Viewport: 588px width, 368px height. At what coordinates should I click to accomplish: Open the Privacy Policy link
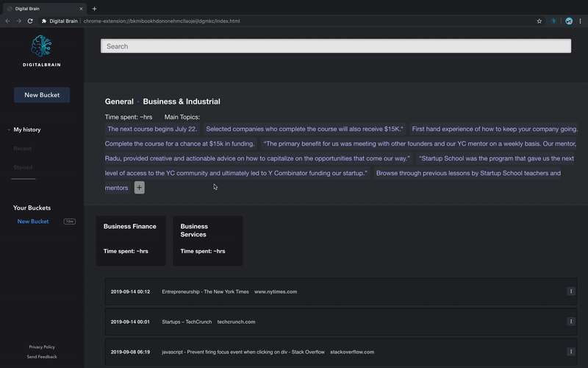[x=42, y=347]
